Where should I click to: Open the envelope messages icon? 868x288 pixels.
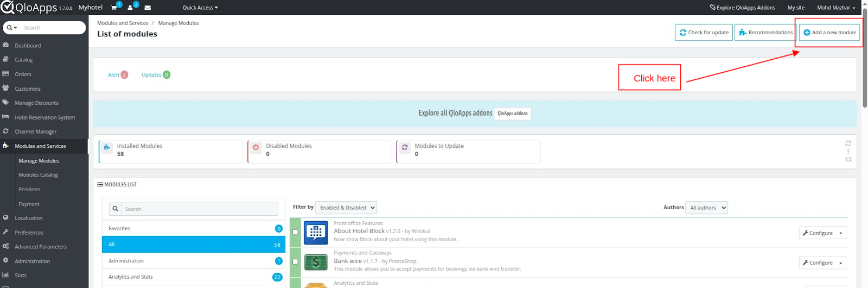(148, 8)
